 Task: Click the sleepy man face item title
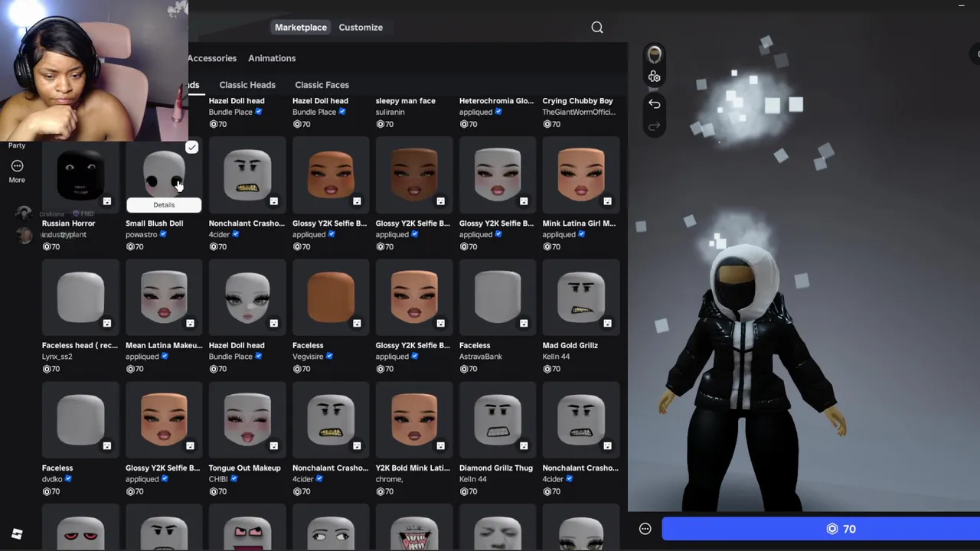(406, 101)
